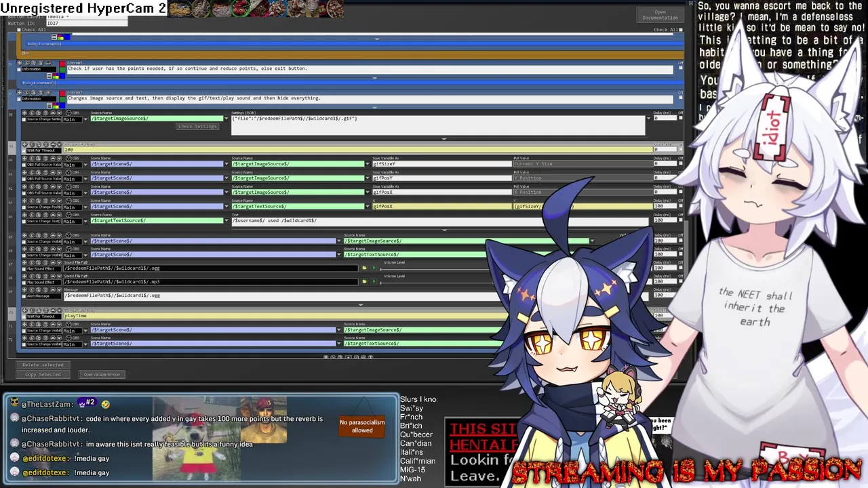Toggle Off checkbox for the first comment command
Screen dimensions: 868x488
click(x=680, y=68)
